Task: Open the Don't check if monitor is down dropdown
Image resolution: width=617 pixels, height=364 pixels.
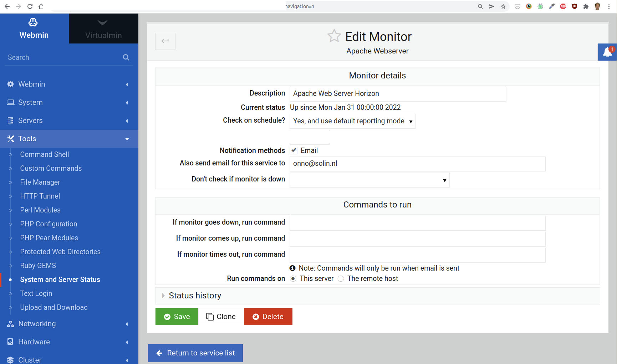Action: (x=369, y=180)
